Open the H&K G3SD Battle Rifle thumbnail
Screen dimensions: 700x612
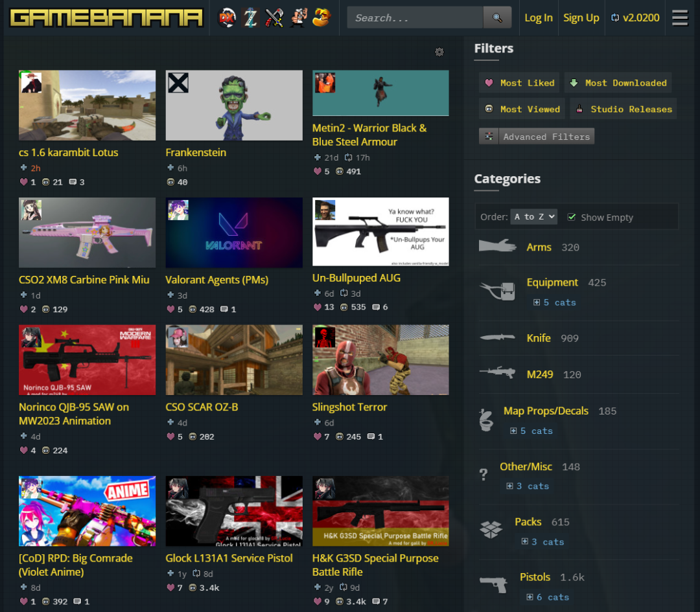coord(380,511)
